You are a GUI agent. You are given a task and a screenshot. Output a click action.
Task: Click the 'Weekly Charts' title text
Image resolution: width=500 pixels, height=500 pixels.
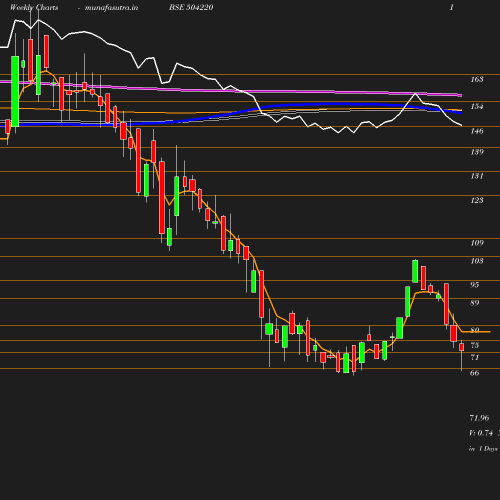click(x=34, y=7)
